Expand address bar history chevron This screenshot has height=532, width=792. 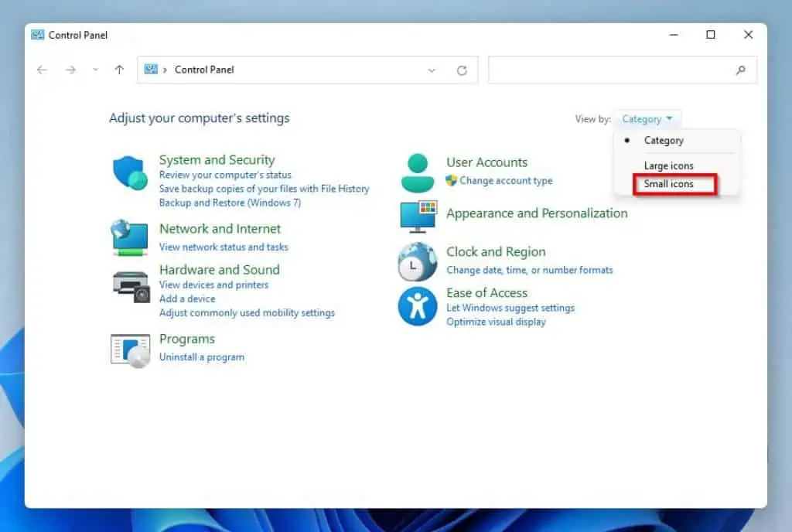[x=432, y=70]
